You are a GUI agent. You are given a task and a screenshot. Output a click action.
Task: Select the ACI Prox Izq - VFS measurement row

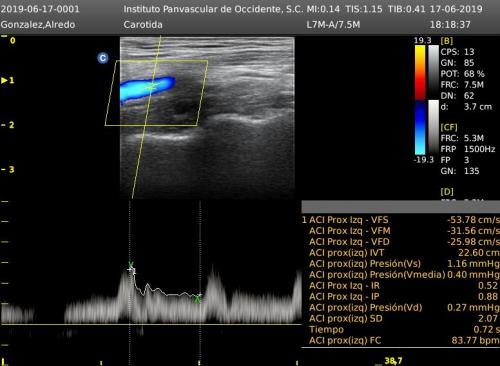400,220
